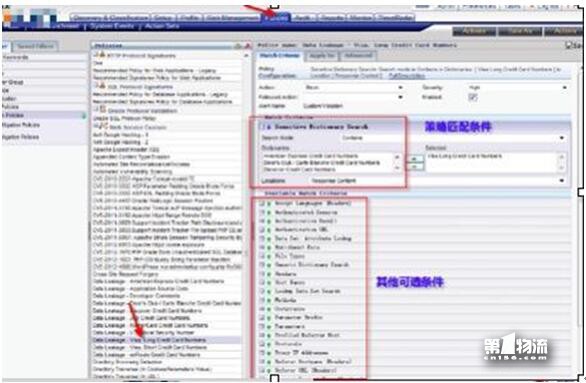The width and height of the screenshot is (586, 383).
Task: Toggle checkbox next to Parameters criterion
Action: click(262, 326)
